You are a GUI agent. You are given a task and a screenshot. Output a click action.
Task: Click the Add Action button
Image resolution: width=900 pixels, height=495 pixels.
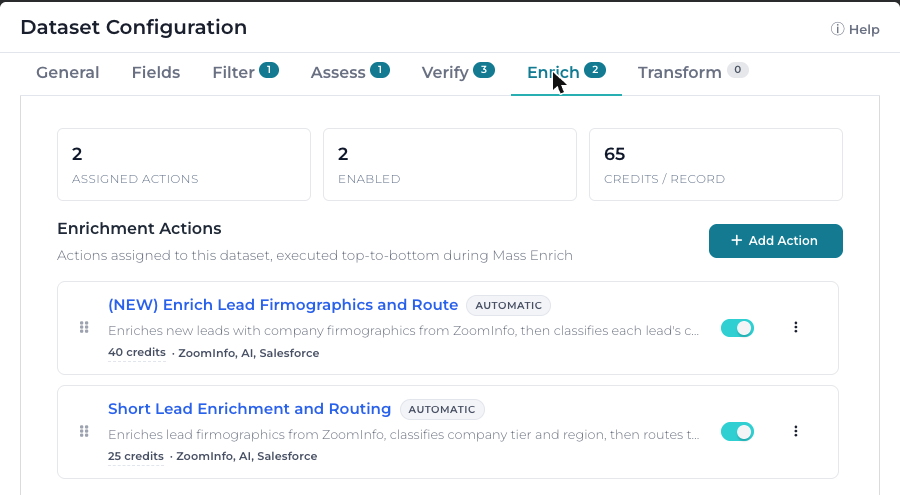tap(775, 241)
